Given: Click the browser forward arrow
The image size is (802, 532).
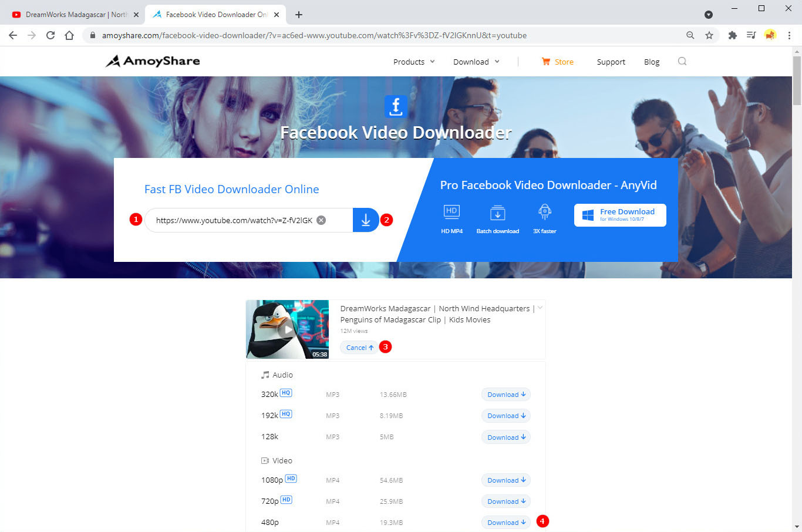Looking at the screenshot, I should 32,35.
